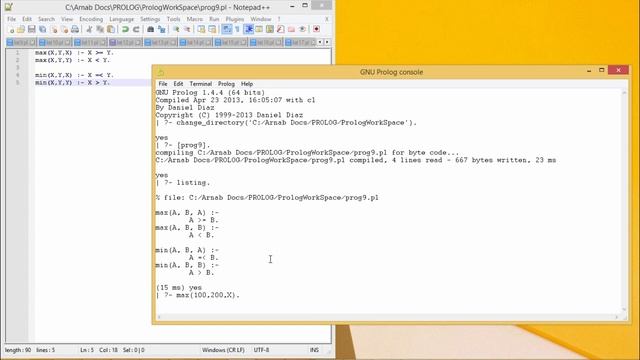640x360 pixels.
Task: Click the Record Macro red dot icon
Action: (316, 29)
